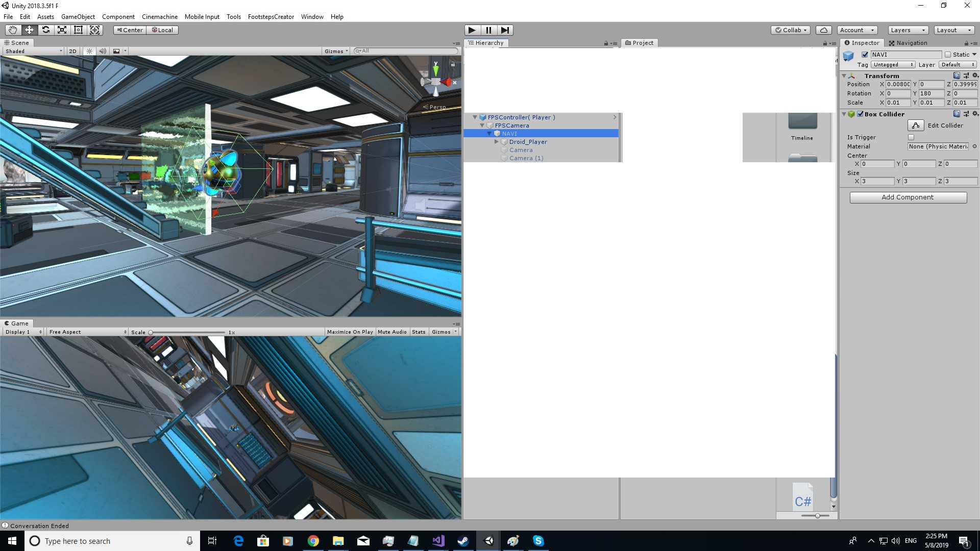Expand the Droid_Player tree item
The width and height of the screenshot is (980, 551).
pos(497,142)
